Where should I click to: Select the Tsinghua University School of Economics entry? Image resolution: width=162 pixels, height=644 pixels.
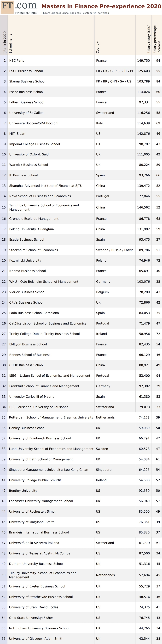coord(44,207)
